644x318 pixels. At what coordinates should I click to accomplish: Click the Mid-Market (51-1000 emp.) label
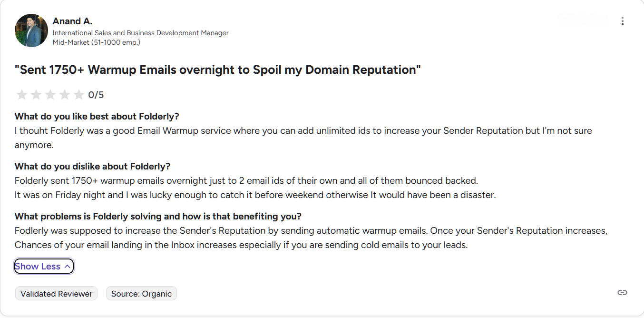[97, 42]
